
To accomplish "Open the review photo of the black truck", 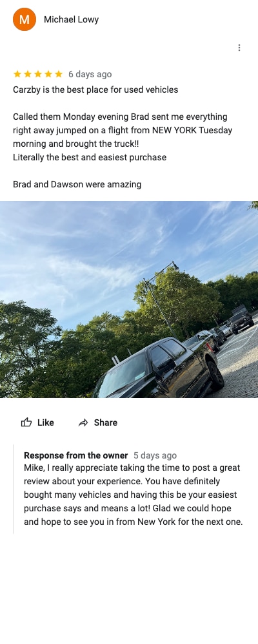I will (129, 299).
